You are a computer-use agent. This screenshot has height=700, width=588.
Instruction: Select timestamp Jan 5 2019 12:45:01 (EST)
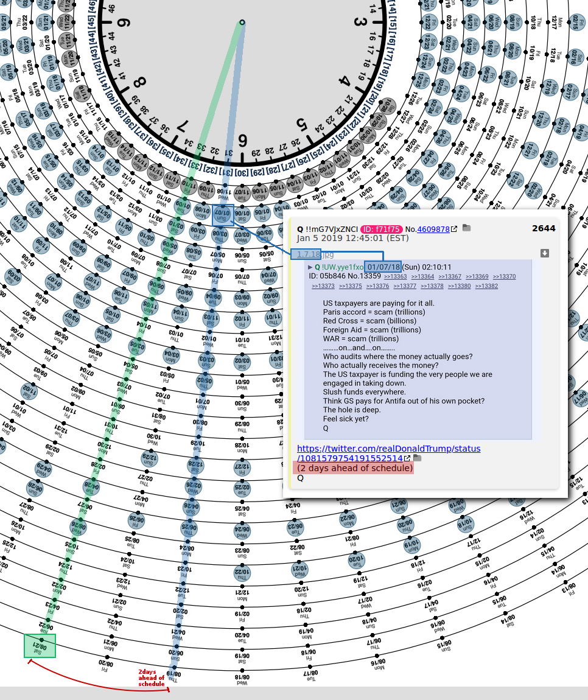[352, 238]
